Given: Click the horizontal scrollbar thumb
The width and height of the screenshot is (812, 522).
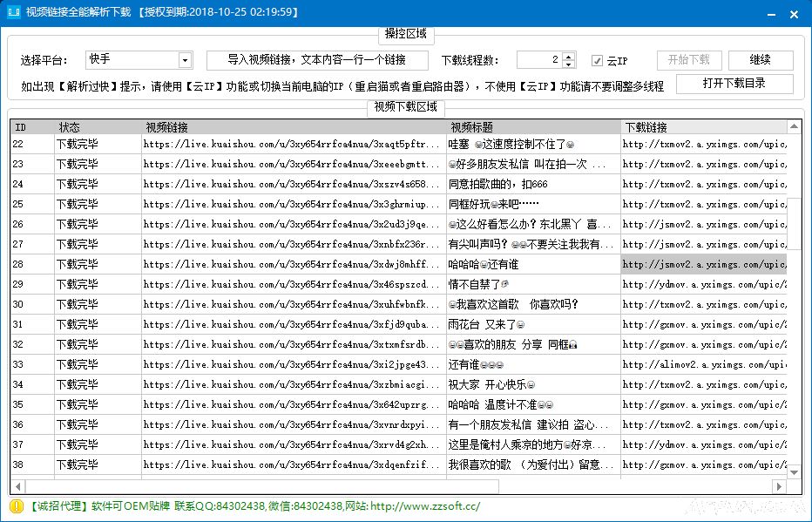Looking at the screenshot, I should click(x=262, y=486).
